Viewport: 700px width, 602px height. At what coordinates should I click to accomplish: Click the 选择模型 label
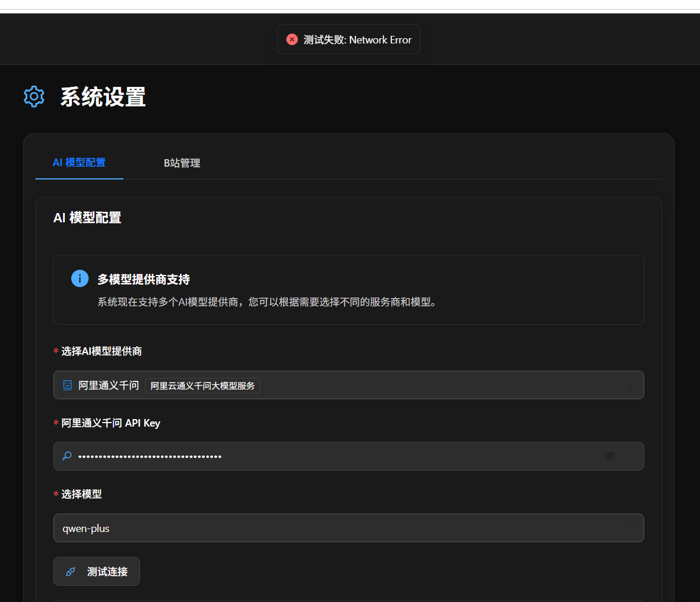82,494
